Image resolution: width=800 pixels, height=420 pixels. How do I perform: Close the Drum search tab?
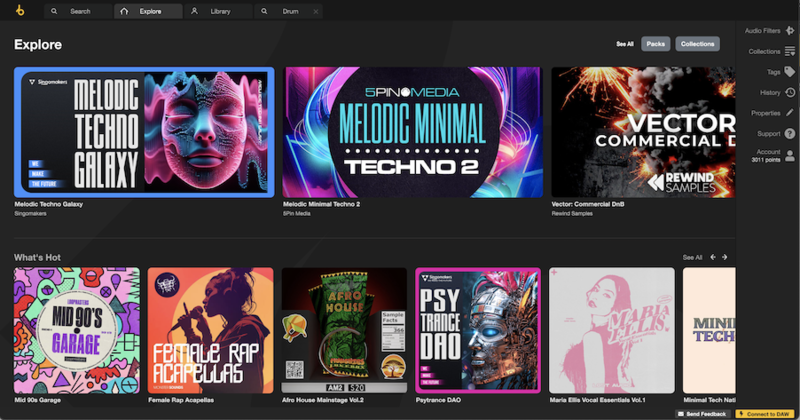point(316,12)
